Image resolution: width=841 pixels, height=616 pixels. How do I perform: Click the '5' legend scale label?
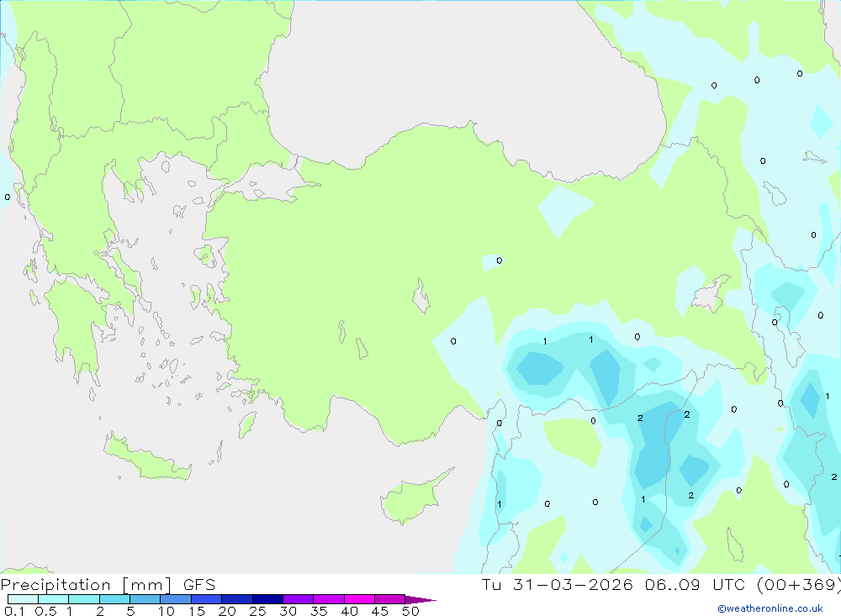pyautogui.click(x=130, y=611)
